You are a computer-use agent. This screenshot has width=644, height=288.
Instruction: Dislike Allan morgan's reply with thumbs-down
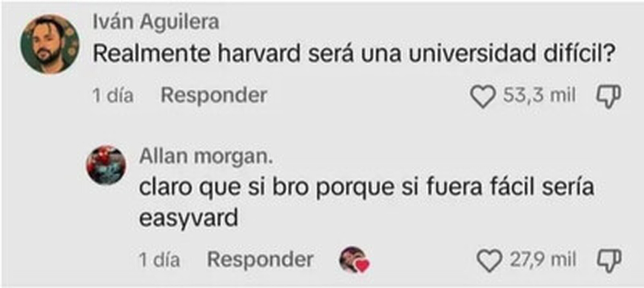[x=609, y=261]
